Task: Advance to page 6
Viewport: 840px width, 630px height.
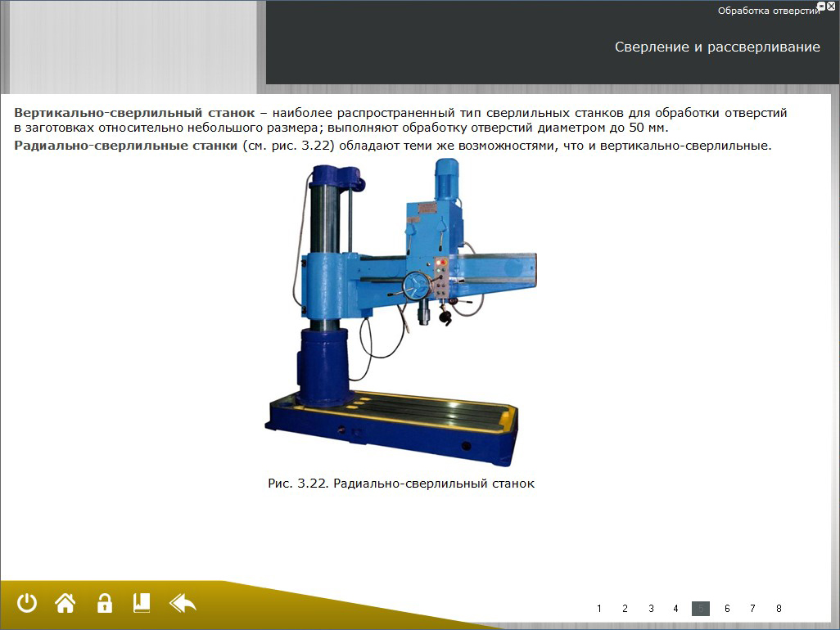Action: click(727, 609)
